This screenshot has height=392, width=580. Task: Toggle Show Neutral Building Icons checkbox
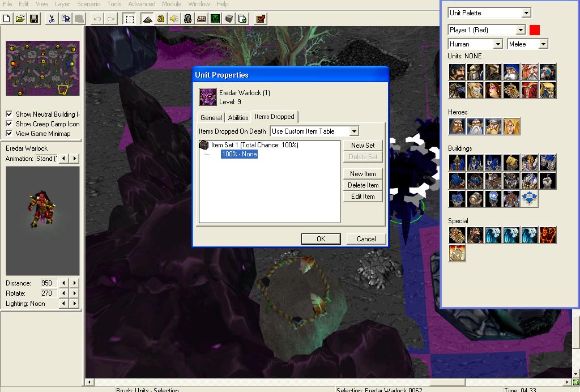click(x=9, y=114)
